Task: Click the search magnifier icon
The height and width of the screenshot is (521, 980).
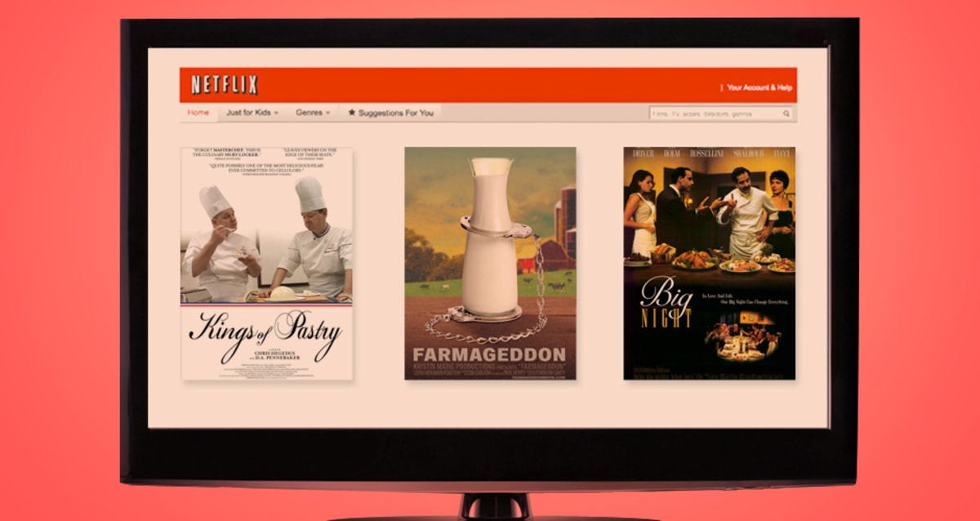Action: [x=786, y=114]
